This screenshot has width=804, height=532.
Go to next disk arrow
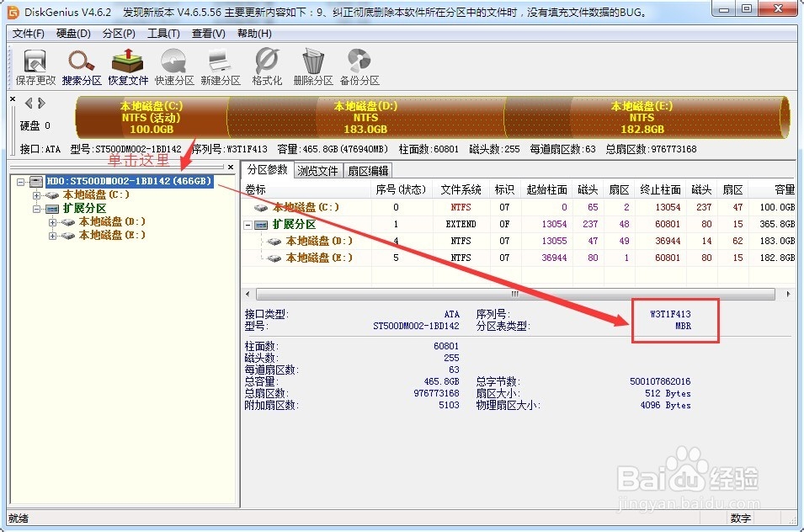click(x=41, y=103)
